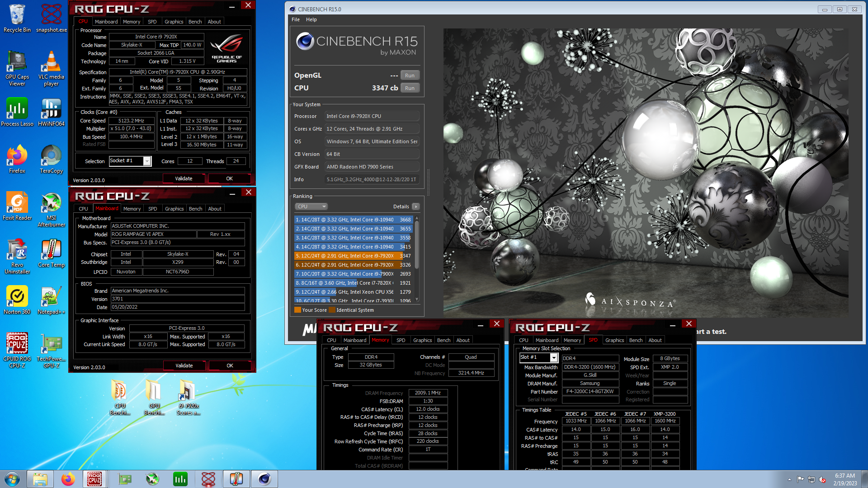Click the DRAM Frequency value 2009.1 MHz
Viewport: 868px width, 488px height.
coord(428,393)
